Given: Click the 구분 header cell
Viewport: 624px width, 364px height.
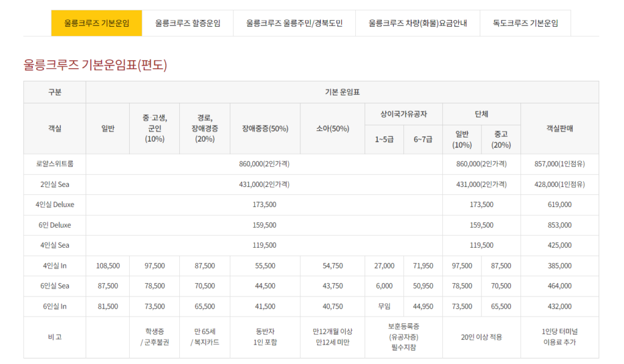Looking at the screenshot, I should coord(55,92).
